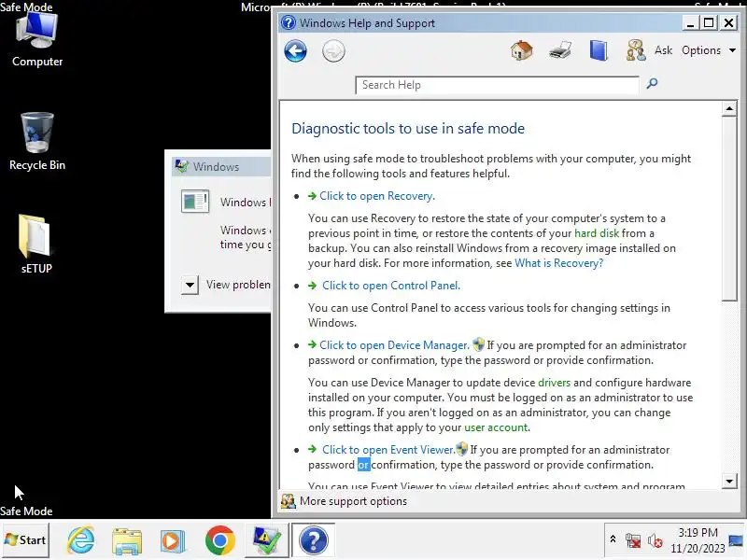Launch Internet Explorer from taskbar

point(81,540)
